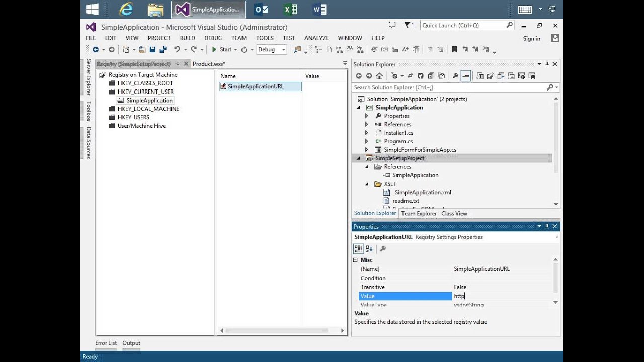The image size is (644, 362).
Task: Switch Properties to Categorized view
Action: (x=358, y=248)
